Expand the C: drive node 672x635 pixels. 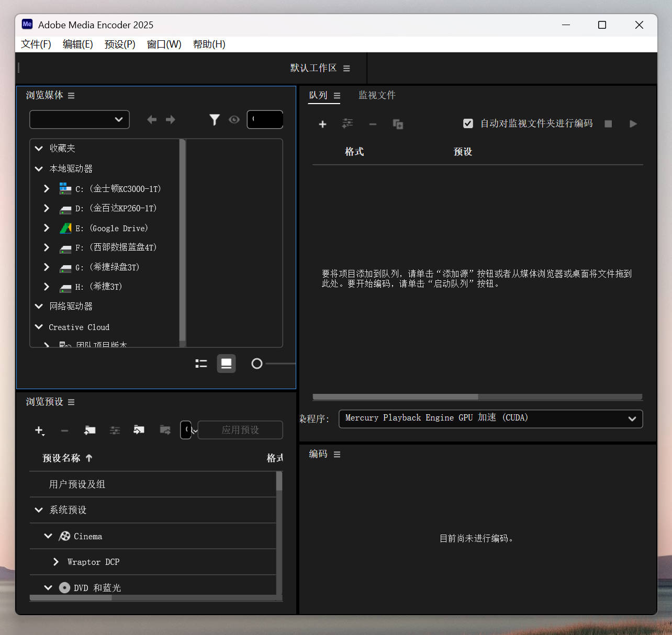point(47,188)
